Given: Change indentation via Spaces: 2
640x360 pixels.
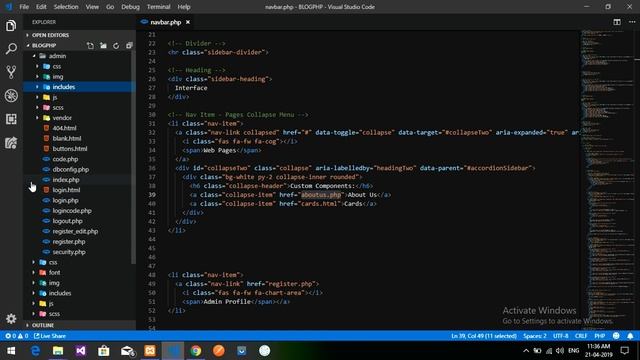Looking at the screenshot, I should (534, 336).
